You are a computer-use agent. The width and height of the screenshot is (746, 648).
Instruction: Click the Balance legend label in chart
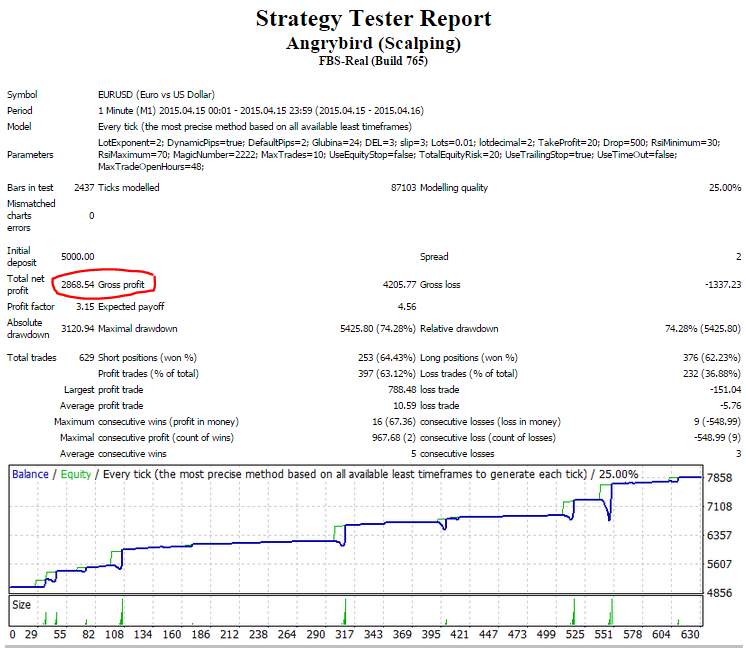coord(30,474)
